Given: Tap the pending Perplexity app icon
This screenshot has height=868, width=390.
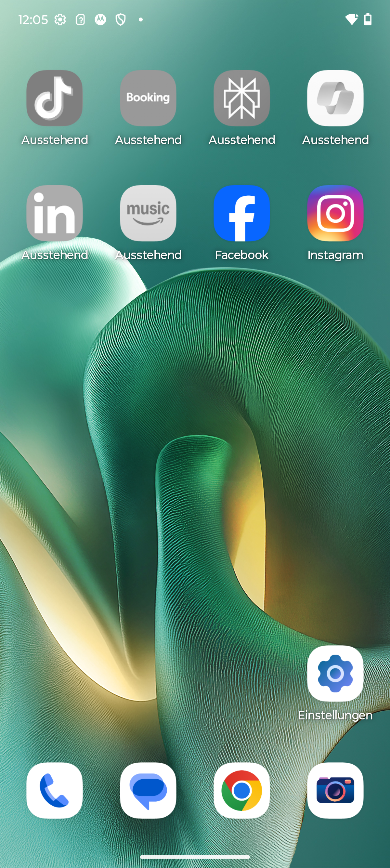Looking at the screenshot, I should click(241, 98).
